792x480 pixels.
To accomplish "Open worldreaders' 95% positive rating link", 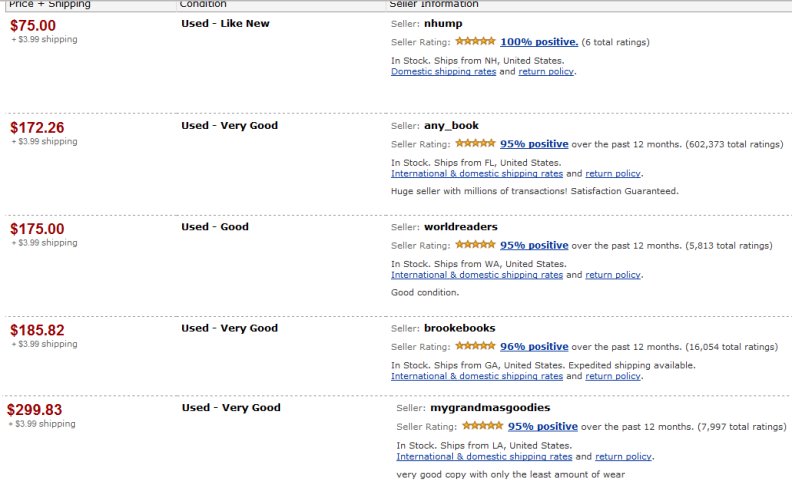I will pyautogui.click(x=534, y=245).
